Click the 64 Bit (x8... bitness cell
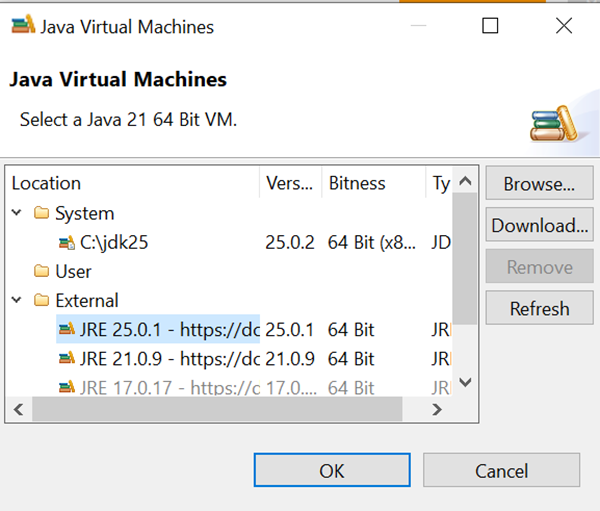600x511 pixels. click(x=372, y=242)
